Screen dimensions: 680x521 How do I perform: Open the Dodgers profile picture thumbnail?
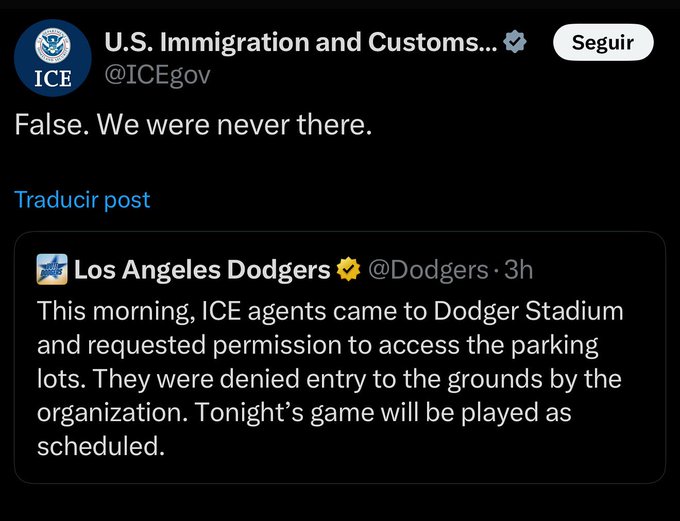52,269
